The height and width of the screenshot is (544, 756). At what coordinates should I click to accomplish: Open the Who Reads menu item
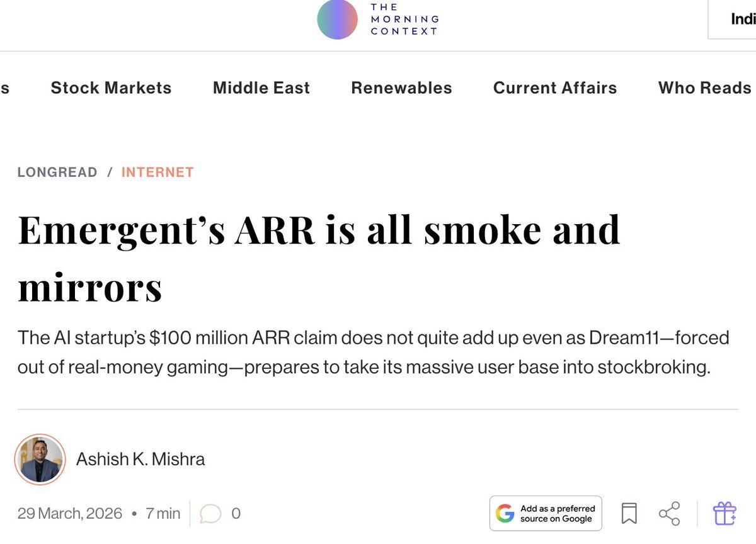click(706, 88)
